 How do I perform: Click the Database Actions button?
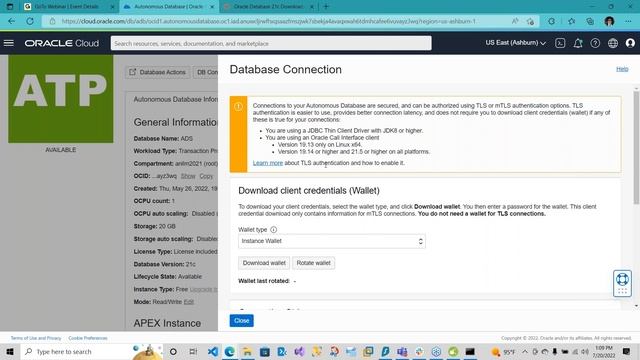pyautogui.click(x=158, y=72)
